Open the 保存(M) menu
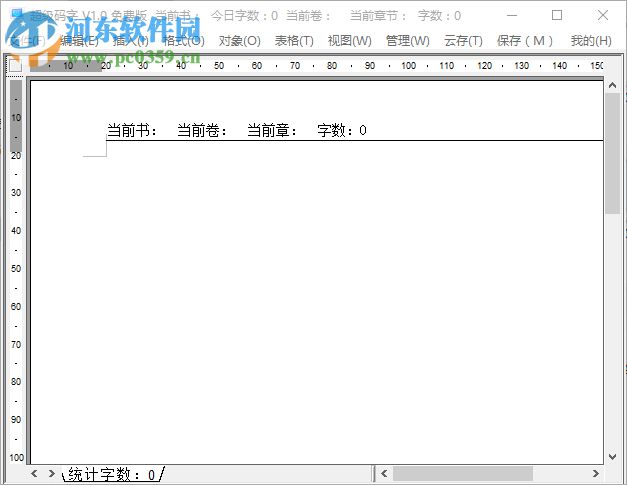This screenshot has width=627, height=485. coord(525,41)
